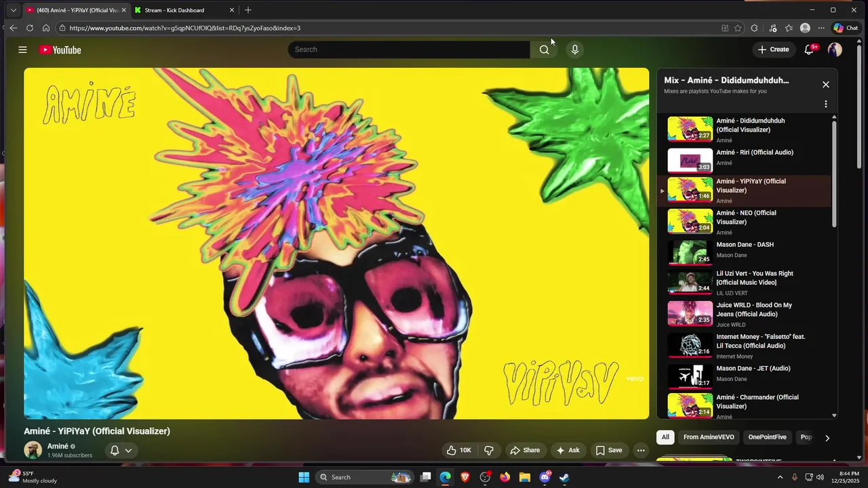Screen dimensions: 868x488
Task: Play Mason Dane - DASH
Action: (x=743, y=253)
